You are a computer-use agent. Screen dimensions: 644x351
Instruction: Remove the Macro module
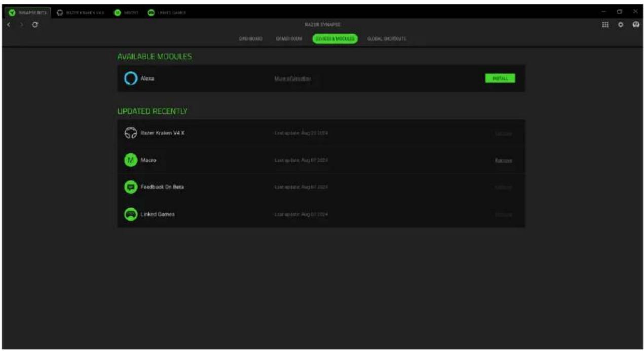click(x=503, y=160)
